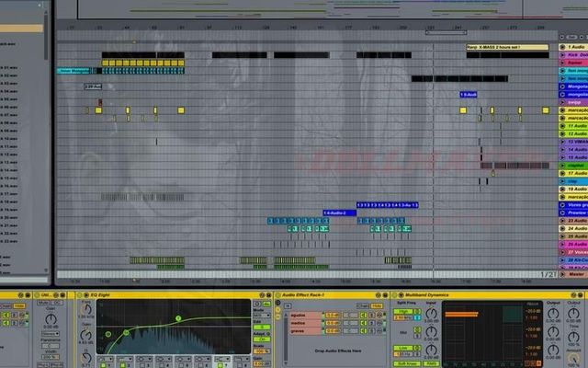588x368 pixels.
Task: Toggle the Audio Effect Rack device activator
Action: (277, 295)
